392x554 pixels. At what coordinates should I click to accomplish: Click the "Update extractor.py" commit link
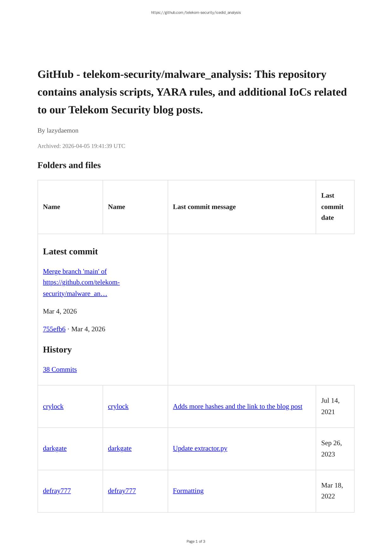[x=200, y=448]
